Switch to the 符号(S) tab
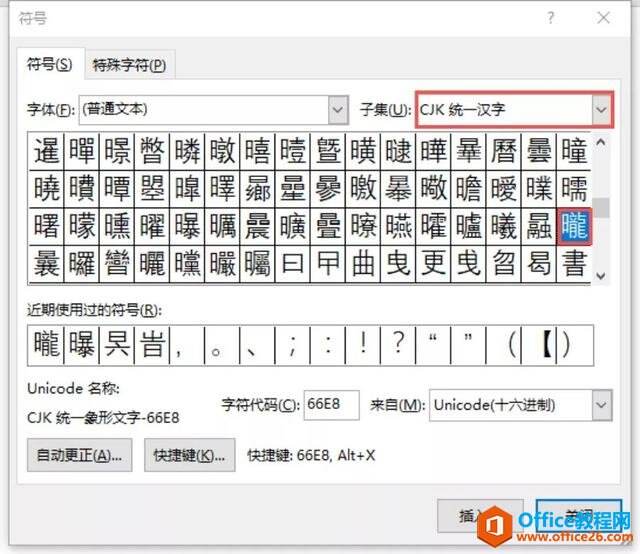 point(50,64)
